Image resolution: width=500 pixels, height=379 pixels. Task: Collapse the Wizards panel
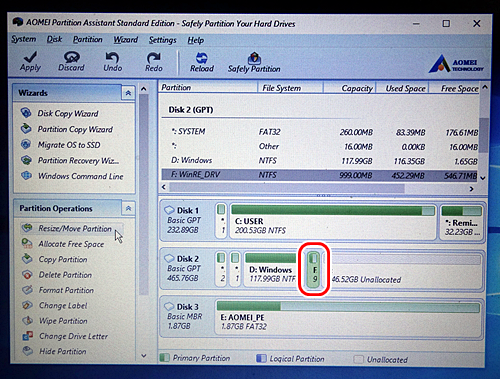click(128, 93)
